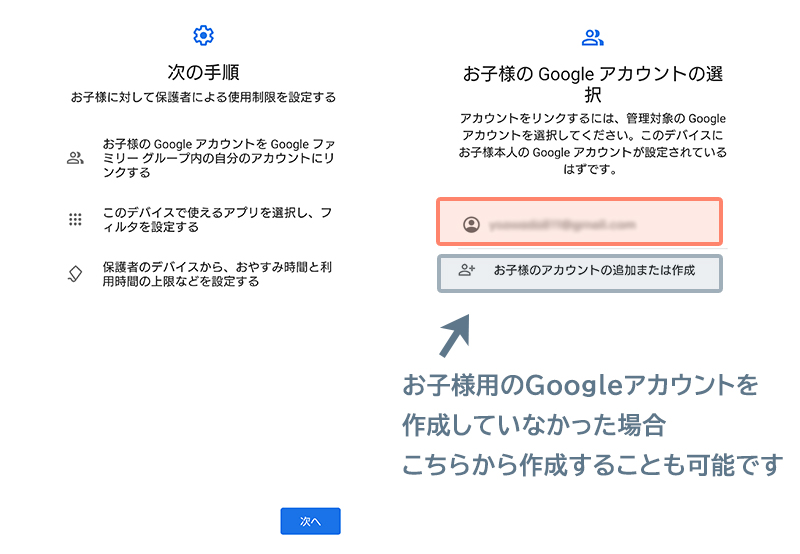800x554 pixels.
Task: Click the add-person icon in the add account row
Action: (x=466, y=270)
